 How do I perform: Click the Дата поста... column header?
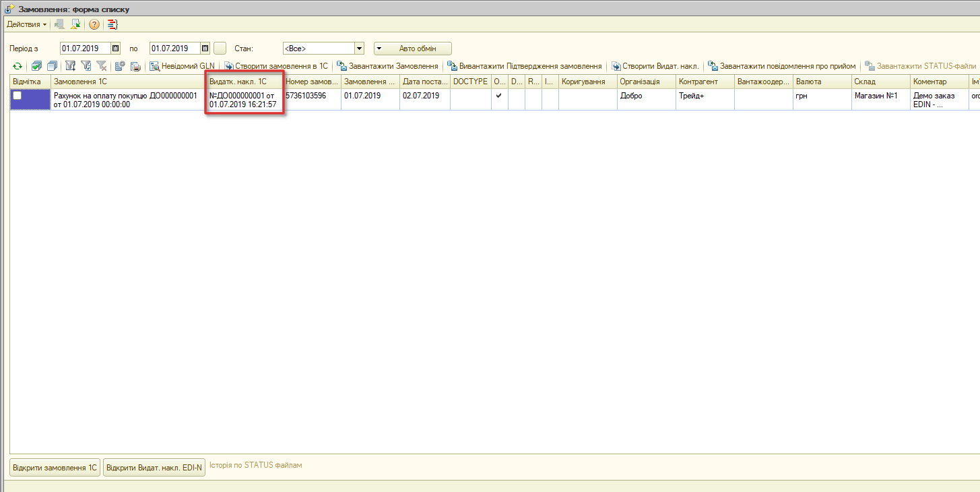pos(425,82)
